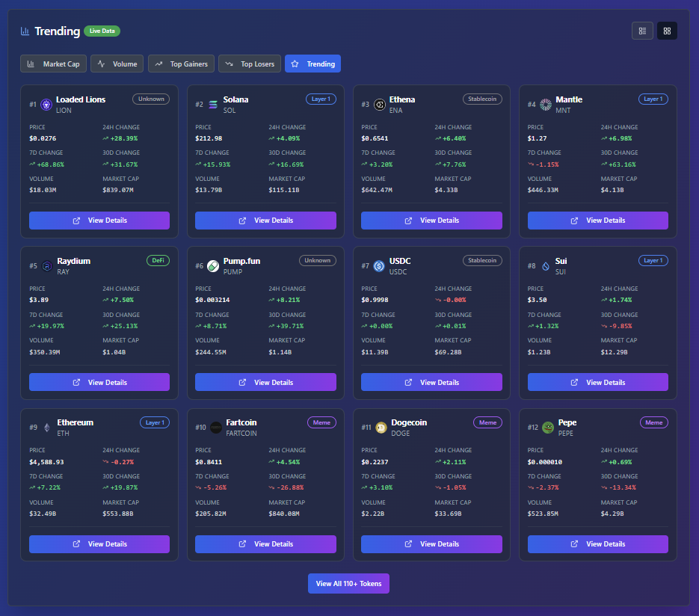The width and height of the screenshot is (699, 616).
Task: Click the Pump.fun coin logo
Action: (213, 266)
